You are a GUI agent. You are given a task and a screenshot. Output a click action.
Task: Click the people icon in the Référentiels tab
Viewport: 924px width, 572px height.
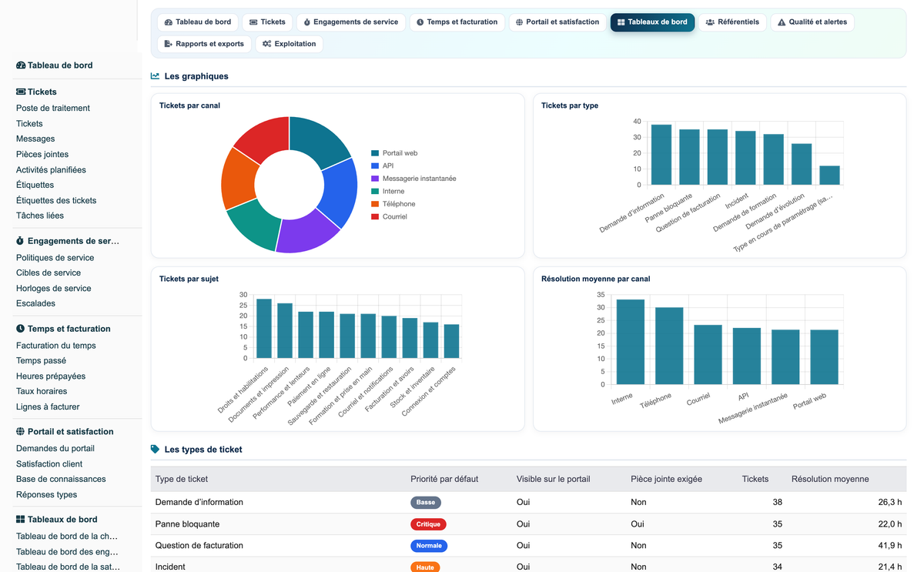click(x=710, y=22)
